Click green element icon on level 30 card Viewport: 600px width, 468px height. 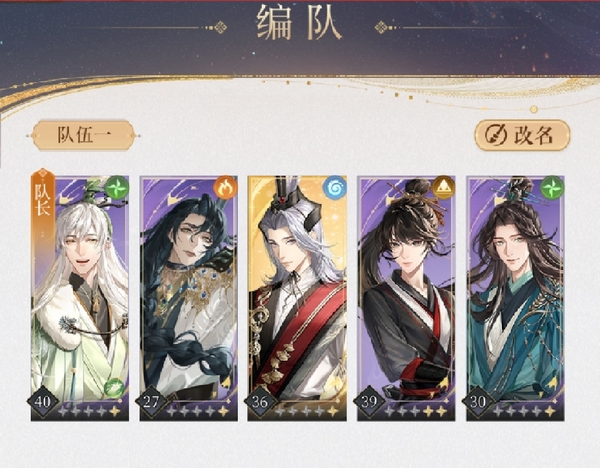pyautogui.click(x=552, y=188)
